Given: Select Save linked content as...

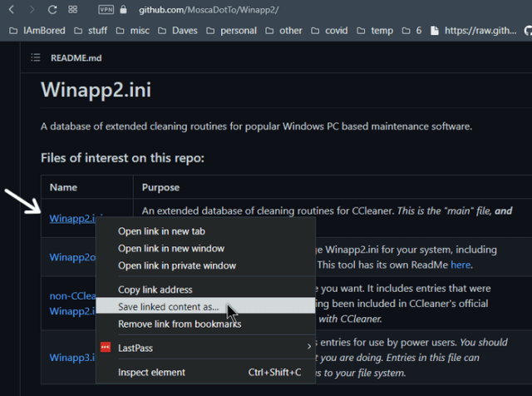Looking at the screenshot, I should pyautogui.click(x=205, y=307).
